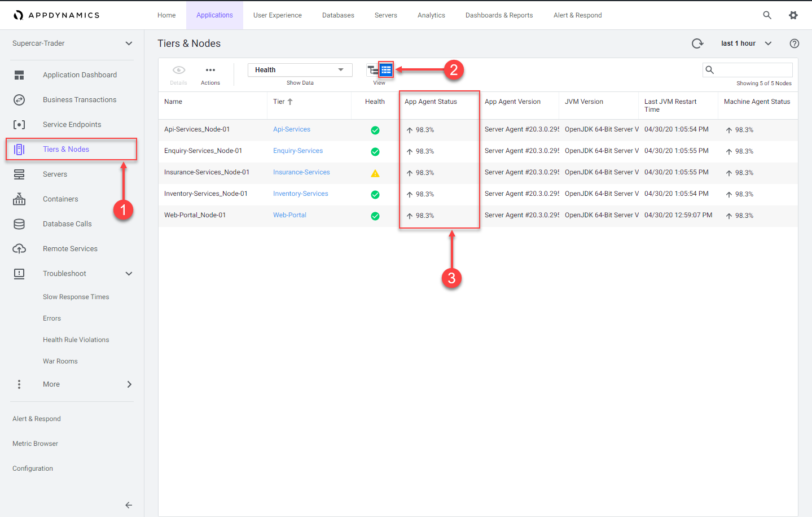
Task: Click the Containers sidebar icon
Action: pos(19,199)
